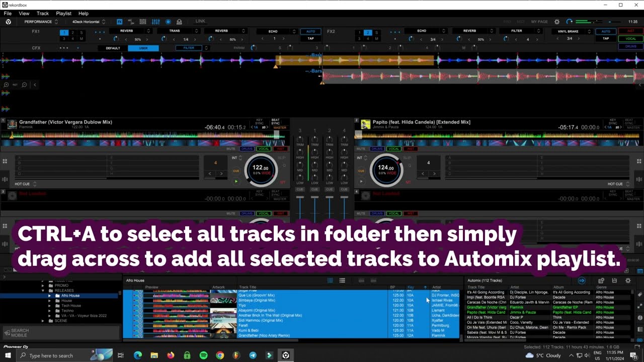Viewport: 644px width, 362px height.
Task: Toggle FX2 deck 2 assign button
Action: (368, 33)
